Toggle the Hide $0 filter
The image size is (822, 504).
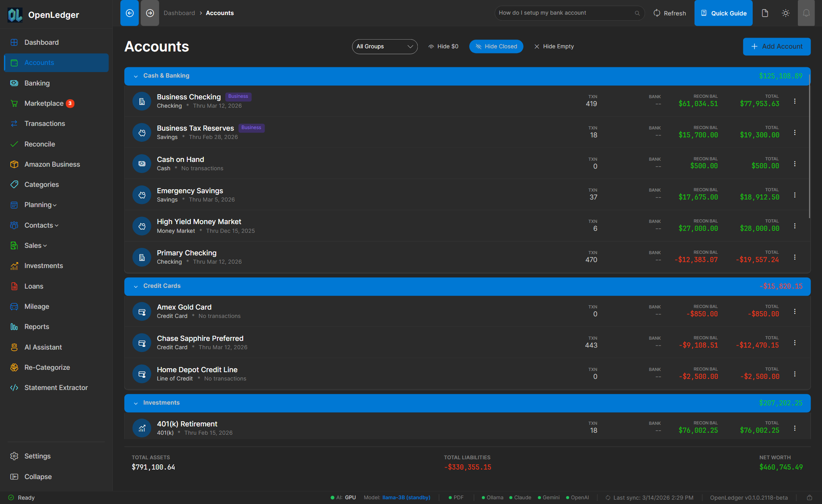(443, 46)
